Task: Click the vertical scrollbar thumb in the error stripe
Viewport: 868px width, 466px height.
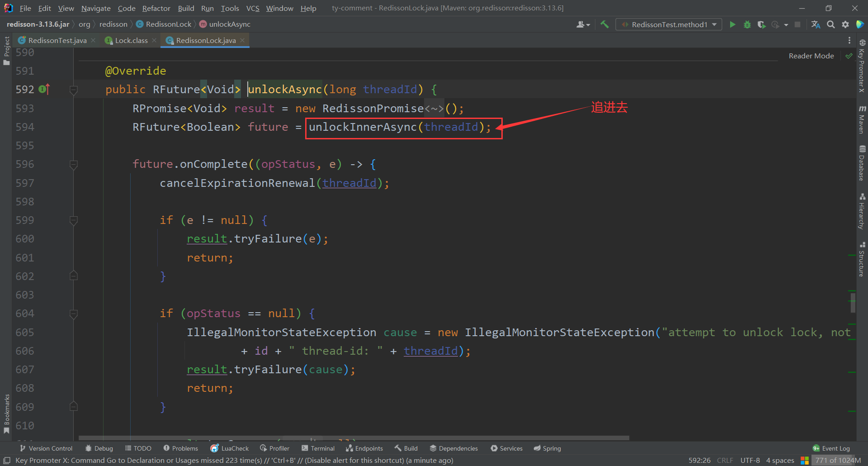Action: tap(853, 303)
